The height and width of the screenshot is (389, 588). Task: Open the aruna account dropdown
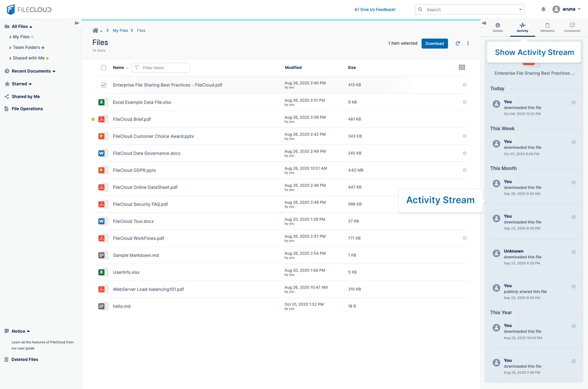(579, 9)
